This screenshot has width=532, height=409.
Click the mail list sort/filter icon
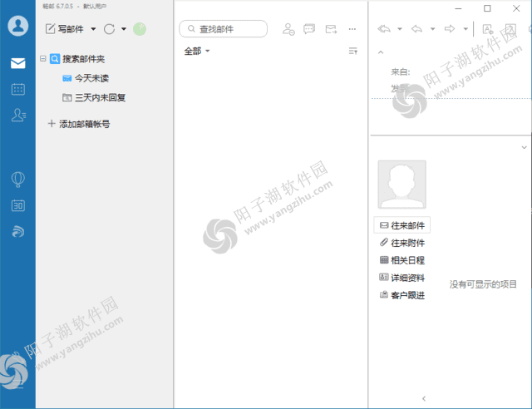pos(352,52)
